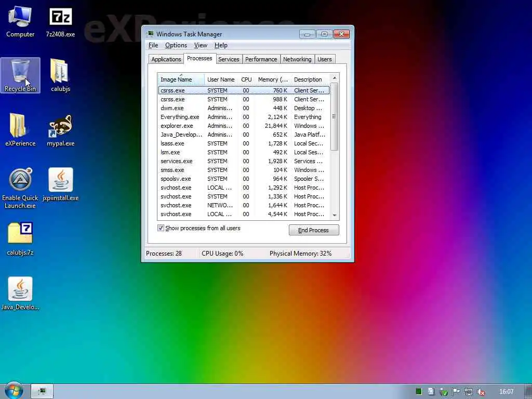Click the Show Desktop button
The height and width of the screenshot is (399, 532).
[x=528, y=391]
